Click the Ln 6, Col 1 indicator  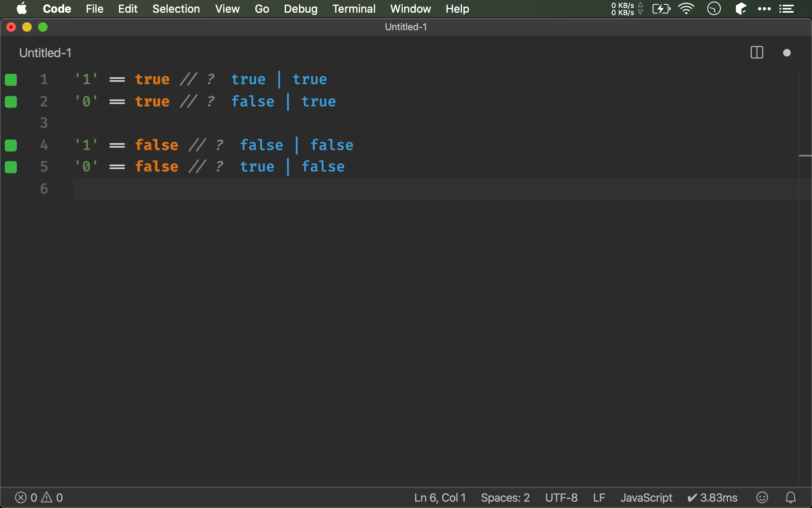(440, 497)
